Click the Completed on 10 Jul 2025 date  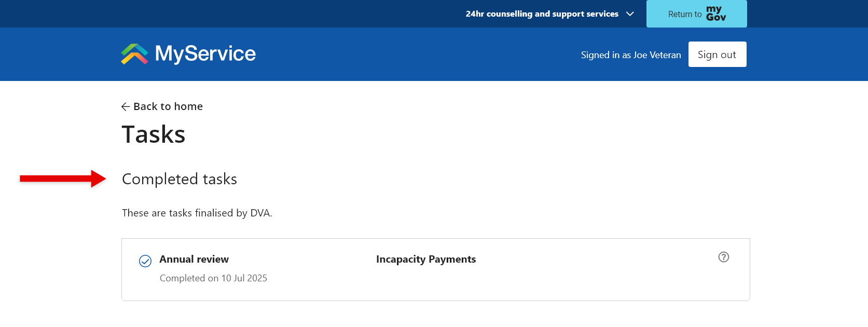click(213, 278)
